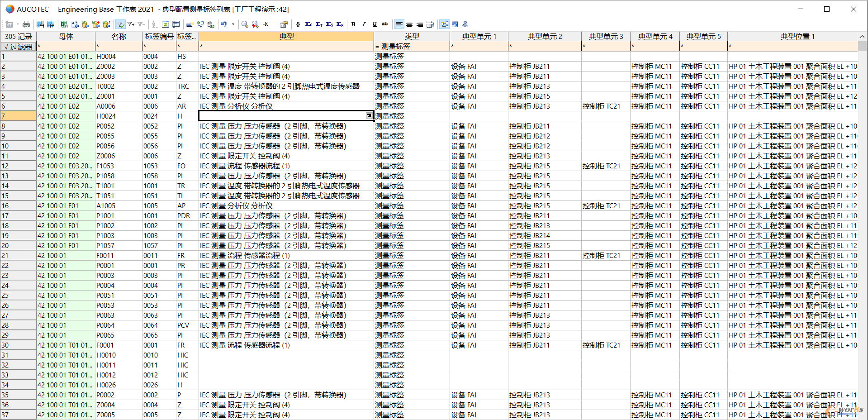This screenshot has width=868, height=420.
Task: Click the vertical scrollbar up arrow
Action: coord(862,36)
